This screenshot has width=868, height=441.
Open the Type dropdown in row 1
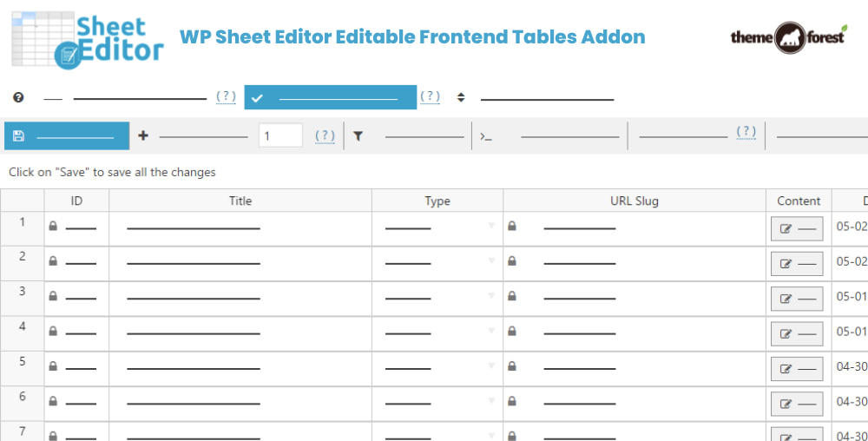point(491,226)
